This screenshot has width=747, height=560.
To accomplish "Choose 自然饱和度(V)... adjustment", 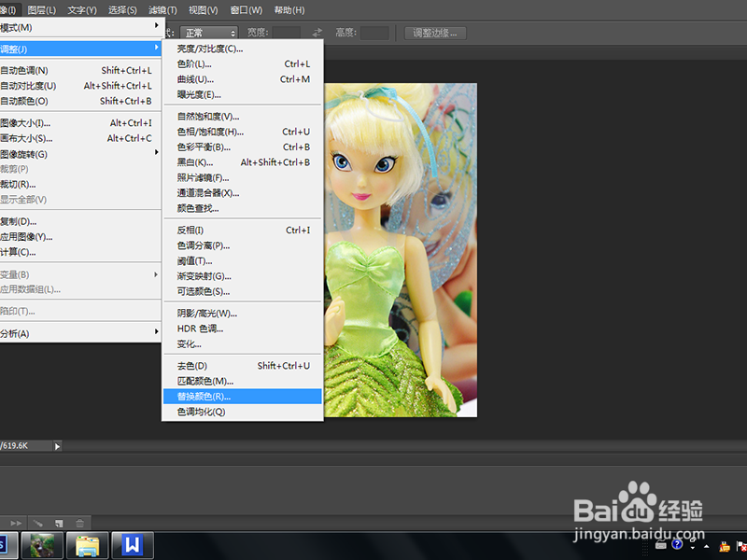I will pos(243,116).
